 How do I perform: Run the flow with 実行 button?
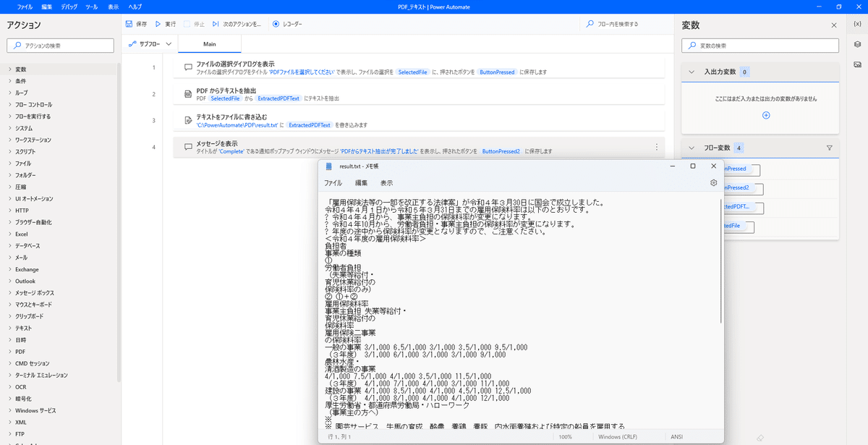[165, 24]
